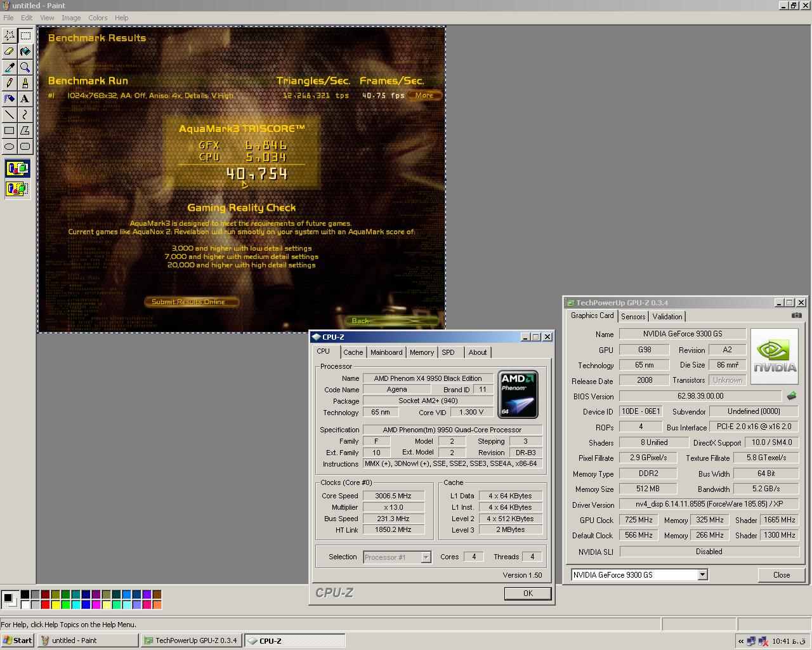Enable opaque selection mode option

tap(17, 169)
